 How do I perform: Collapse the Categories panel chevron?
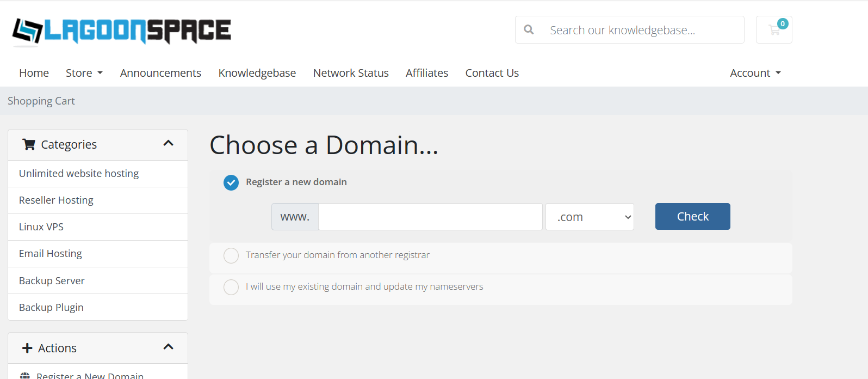coord(169,144)
